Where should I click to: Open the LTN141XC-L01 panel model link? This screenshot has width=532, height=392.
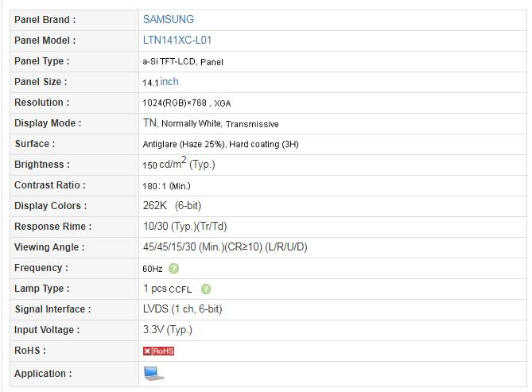177,40
